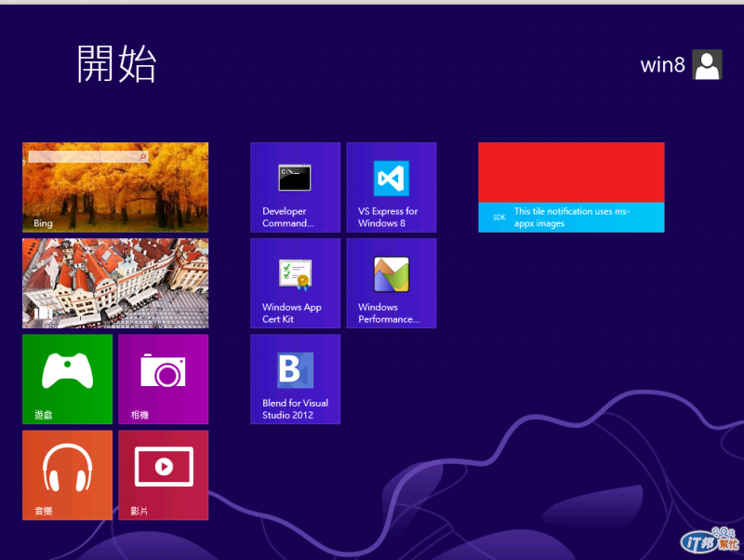Click the win8 user name
Screen dimensions: 744x560
click(663, 65)
